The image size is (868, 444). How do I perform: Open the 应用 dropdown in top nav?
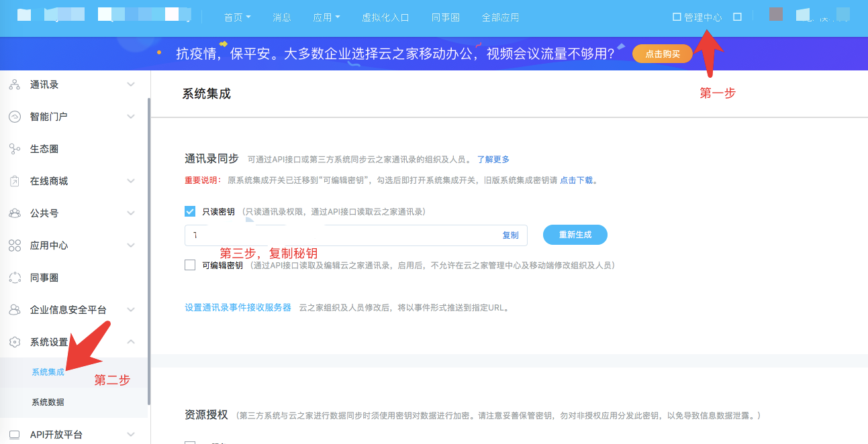pos(326,17)
